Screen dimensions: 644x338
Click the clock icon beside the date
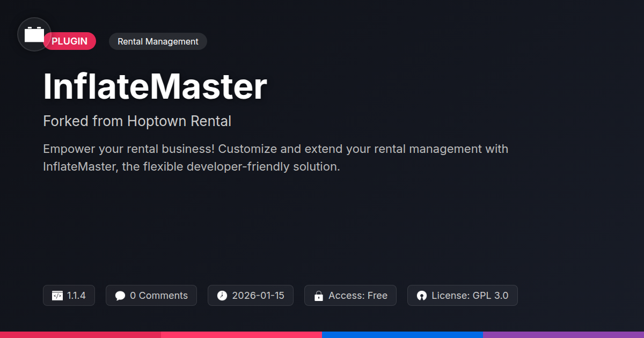coord(222,296)
